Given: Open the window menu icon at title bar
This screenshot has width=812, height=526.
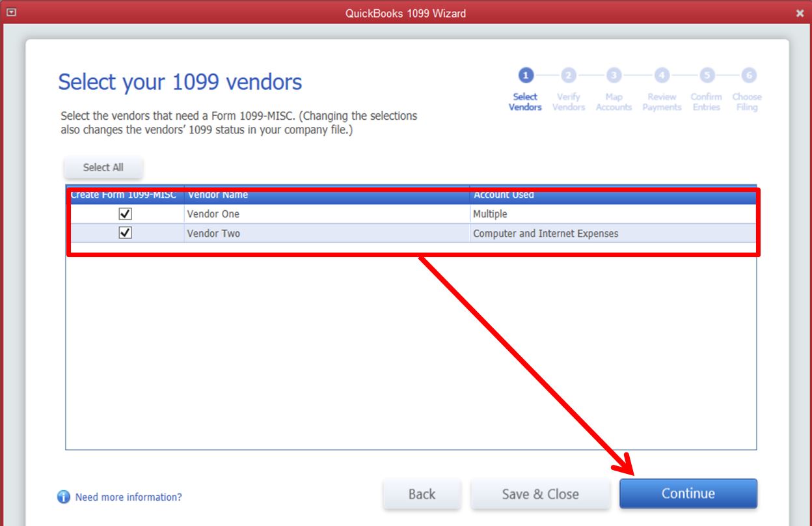Looking at the screenshot, I should 10,12.
